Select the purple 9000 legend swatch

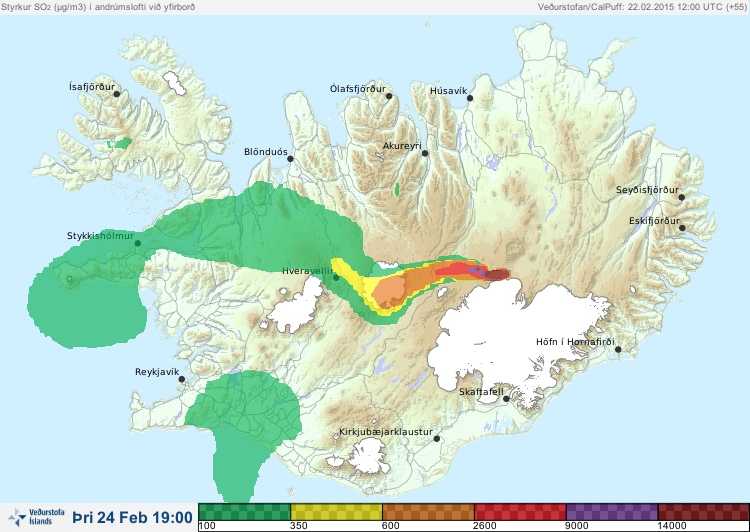612,512
